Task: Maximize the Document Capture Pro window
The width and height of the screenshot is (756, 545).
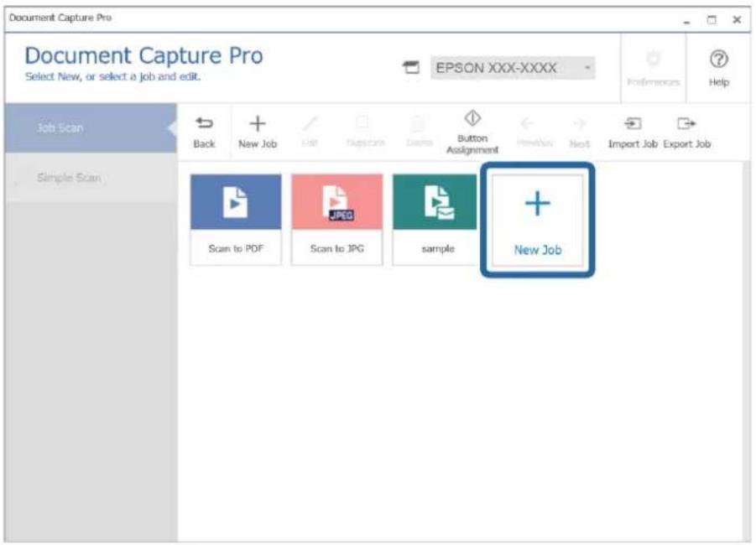Action: pyautogui.click(x=712, y=20)
